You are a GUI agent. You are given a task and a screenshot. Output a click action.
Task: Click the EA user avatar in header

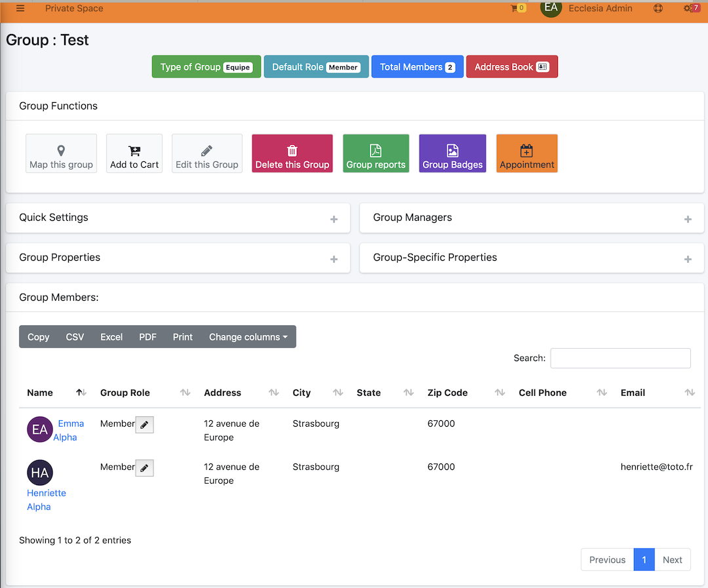click(x=551, y=8)
